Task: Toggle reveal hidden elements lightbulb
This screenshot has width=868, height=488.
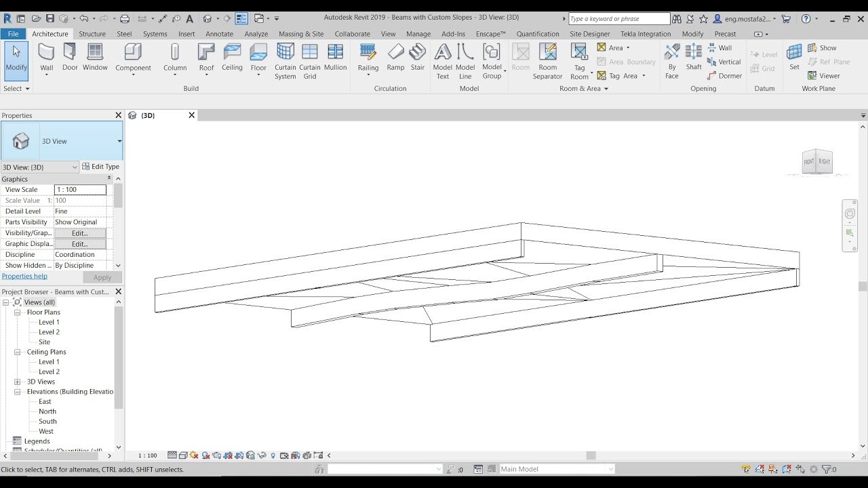Action: pos(273,455)
